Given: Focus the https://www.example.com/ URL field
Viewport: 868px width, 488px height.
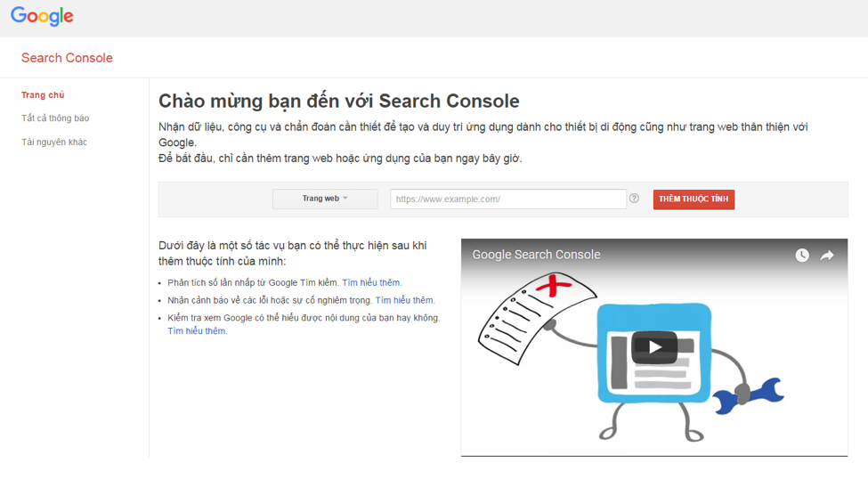Looking at the screenshot, I should tap(508, 199).
